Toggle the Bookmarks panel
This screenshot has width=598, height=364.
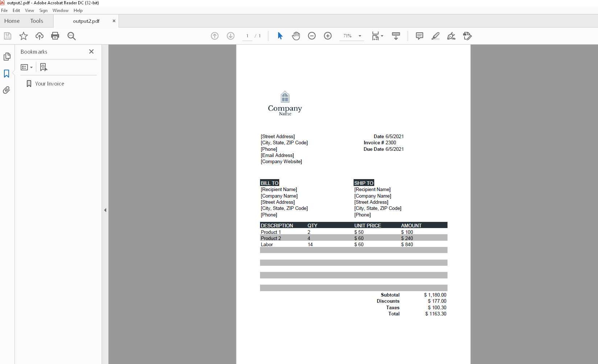[7, 74]
